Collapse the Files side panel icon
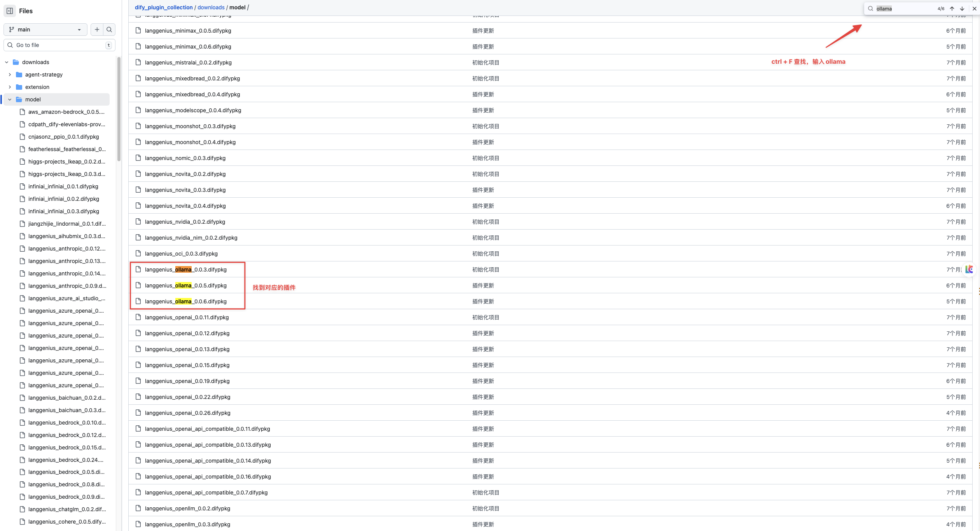Image resolution: width=980 pixels, height=531 pixels. pos(10,11)
